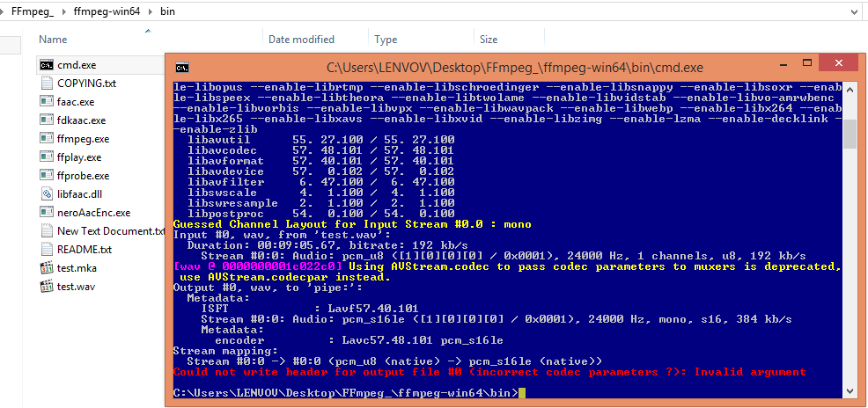This screenshot has height=408, width=868.
Task: Open the cmd.exe window system menu icon
Action: 183,68
